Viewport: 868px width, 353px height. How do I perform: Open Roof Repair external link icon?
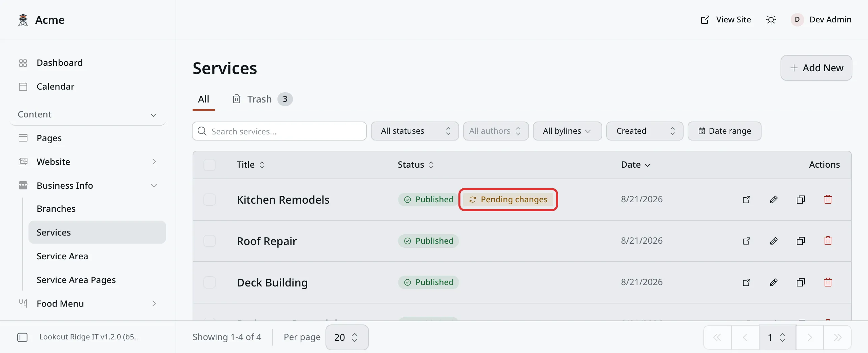pos(747,241)
